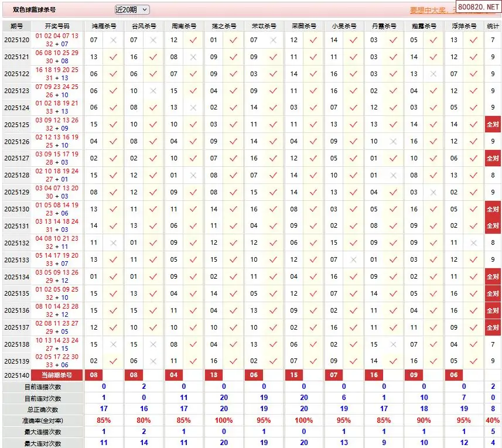Click the red check in row 2025125 under 浮萍杀号
Screen dimensions: 502x448
[473, 125]
